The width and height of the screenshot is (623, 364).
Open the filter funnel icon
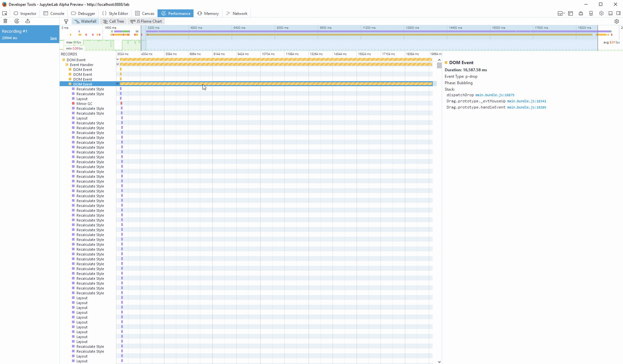click(66, 21)
